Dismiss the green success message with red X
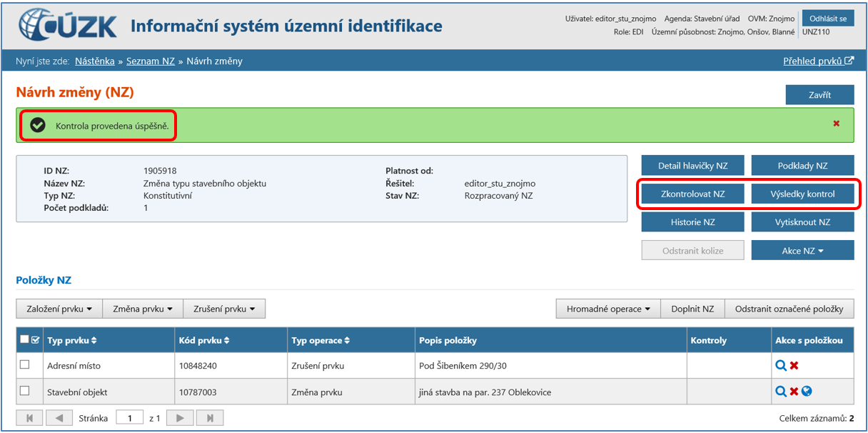Viewport: 868px width, 433px height. (x=836, y=124)
